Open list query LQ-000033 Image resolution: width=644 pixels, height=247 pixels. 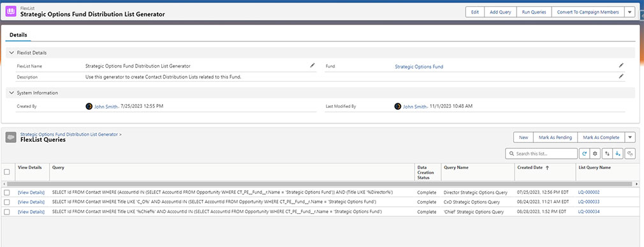point(589,202)
